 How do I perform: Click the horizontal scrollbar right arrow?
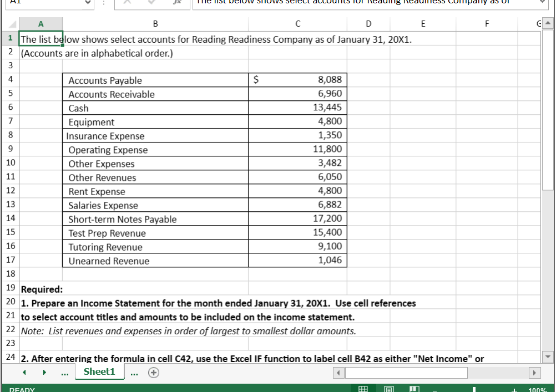coord(533,372)
